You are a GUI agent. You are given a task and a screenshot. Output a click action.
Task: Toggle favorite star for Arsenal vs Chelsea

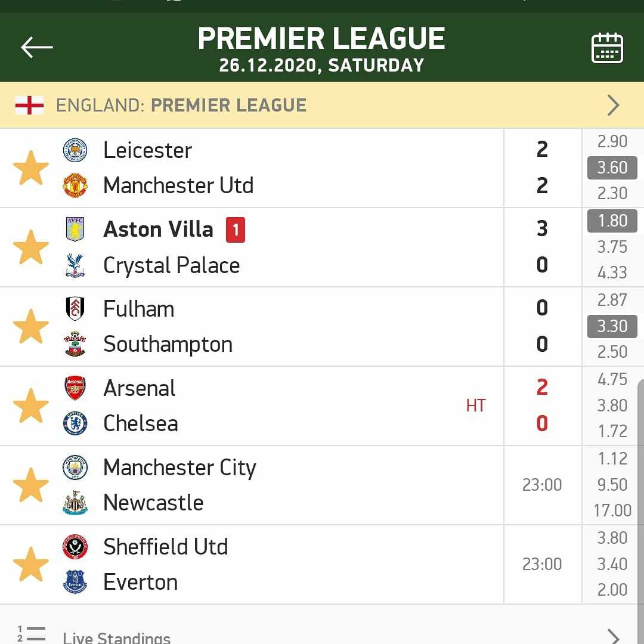31,406
